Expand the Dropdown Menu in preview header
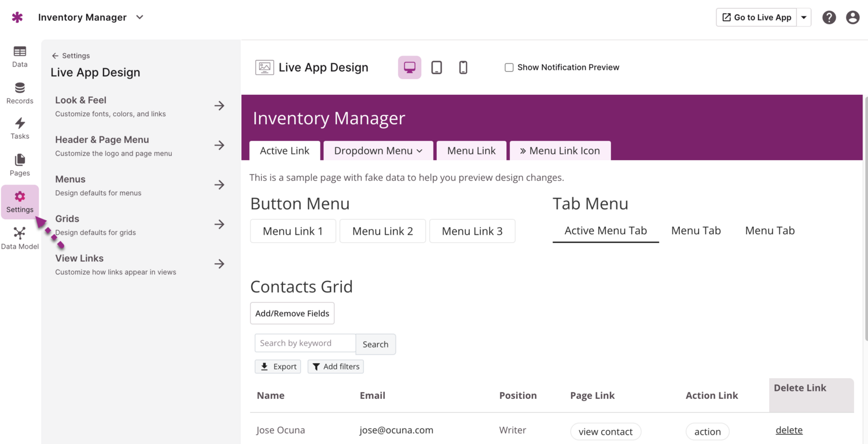 pyautogui.click(x=378, y=151)
